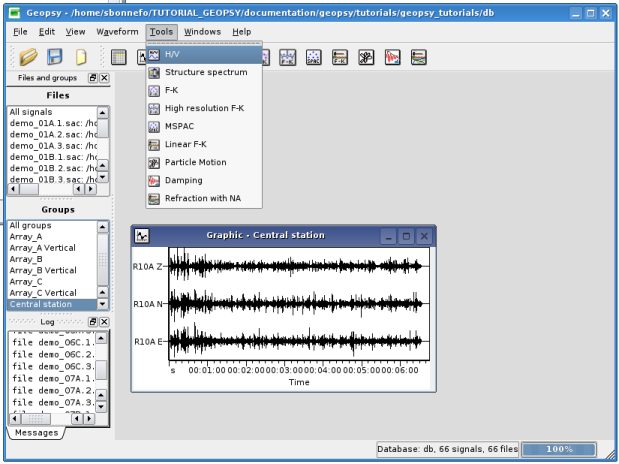Screen dimensions: 619x464
Task: Click the graphic icon in Central station titlebar
Action: 142,236
